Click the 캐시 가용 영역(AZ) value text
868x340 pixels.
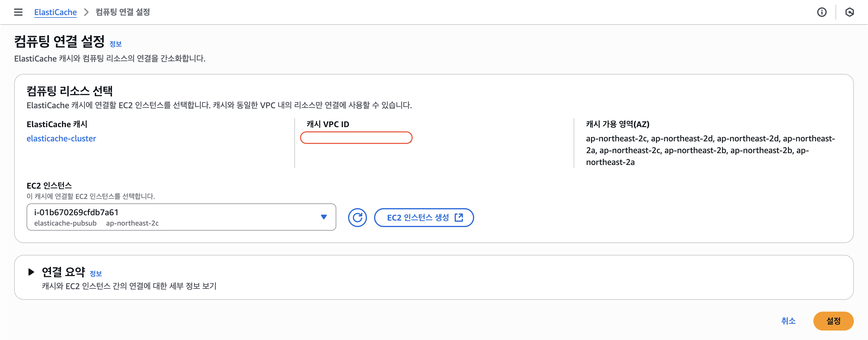tap(710, 150)
